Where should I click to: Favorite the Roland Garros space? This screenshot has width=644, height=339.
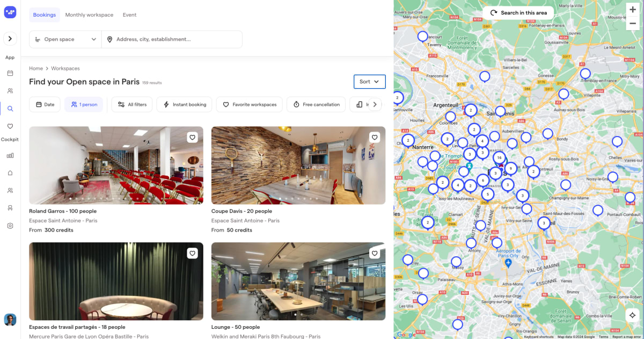click(x=192, y=138)
